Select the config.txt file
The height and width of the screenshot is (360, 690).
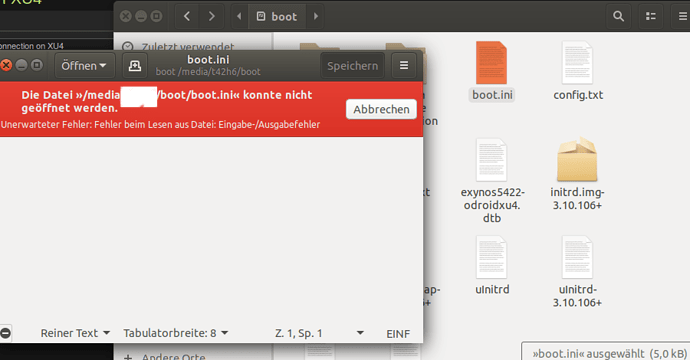coord(578,71)
